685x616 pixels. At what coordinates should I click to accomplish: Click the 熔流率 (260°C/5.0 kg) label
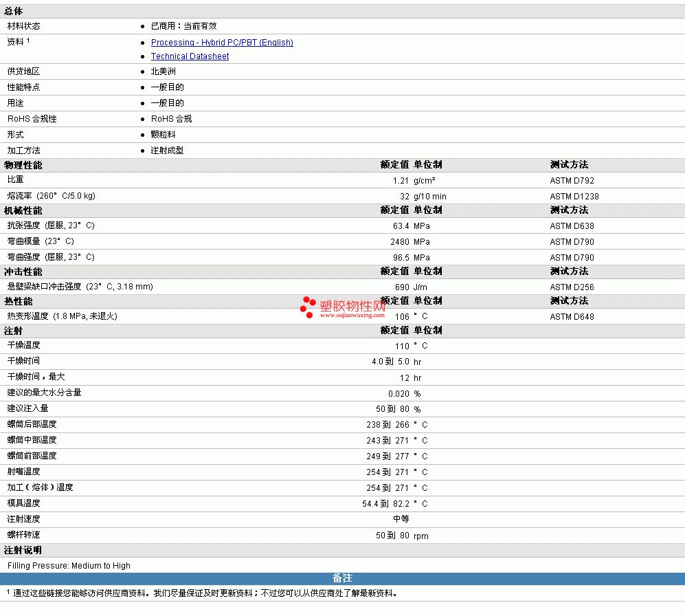(51, 196)
